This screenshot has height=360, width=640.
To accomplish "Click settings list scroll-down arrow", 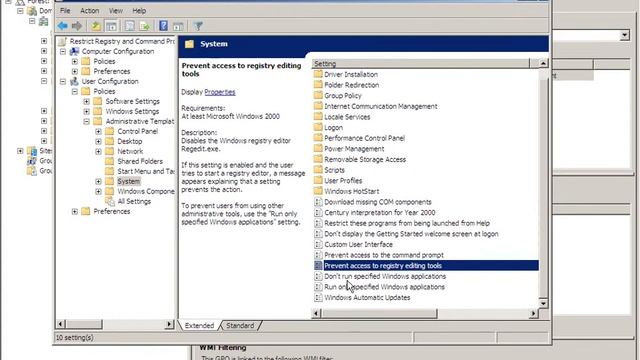I will [x=543, y=303].
